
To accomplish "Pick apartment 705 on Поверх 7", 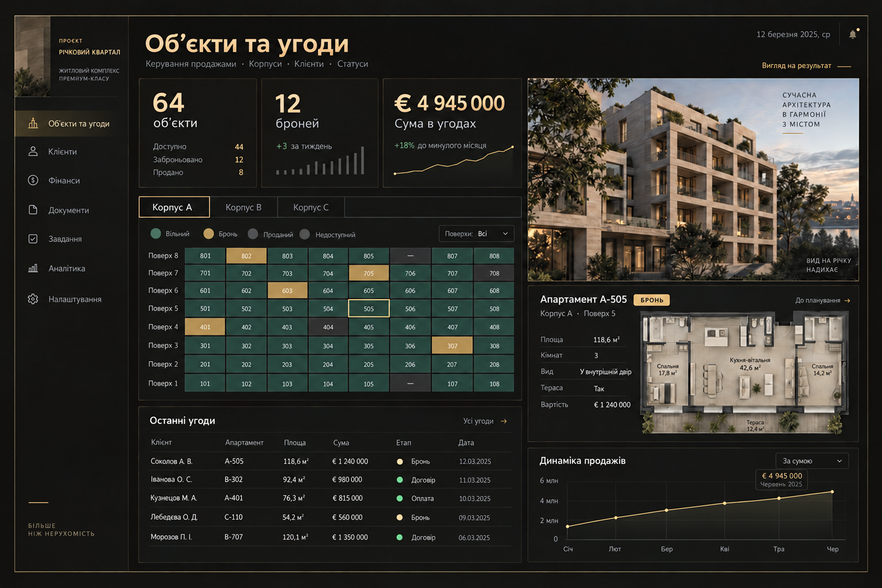I will [x=369, y=273].
